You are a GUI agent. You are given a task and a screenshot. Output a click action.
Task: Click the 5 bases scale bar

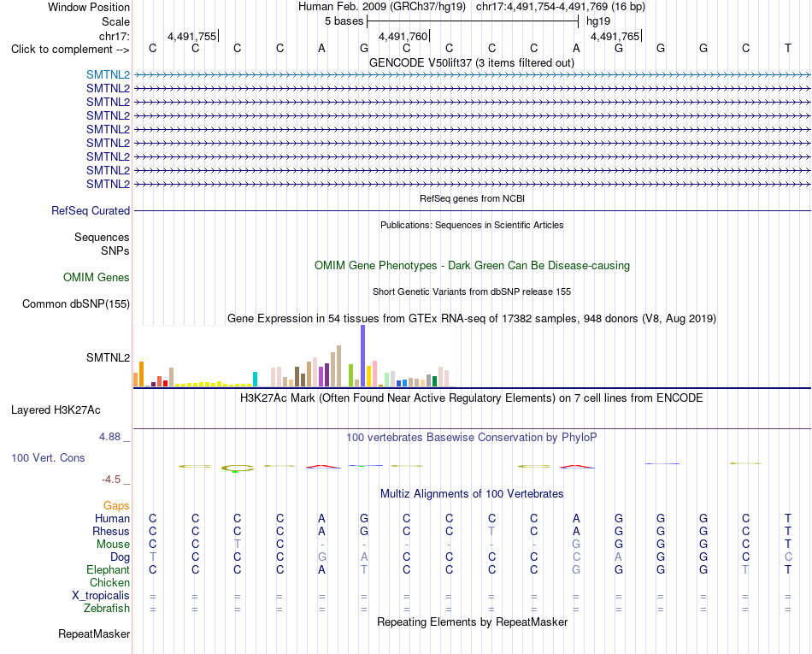(473, 21)
